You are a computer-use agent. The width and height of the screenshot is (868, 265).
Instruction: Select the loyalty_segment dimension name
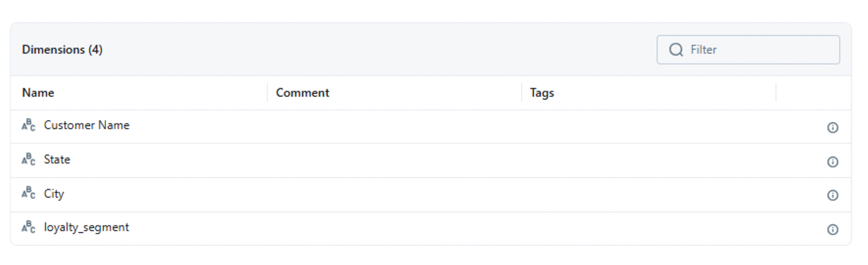click(86, 227)
